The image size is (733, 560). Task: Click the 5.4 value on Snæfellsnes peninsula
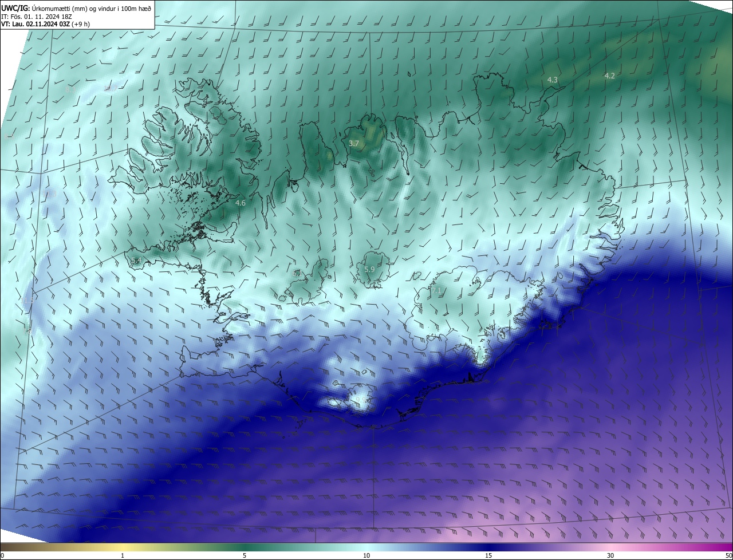point(136,261)
